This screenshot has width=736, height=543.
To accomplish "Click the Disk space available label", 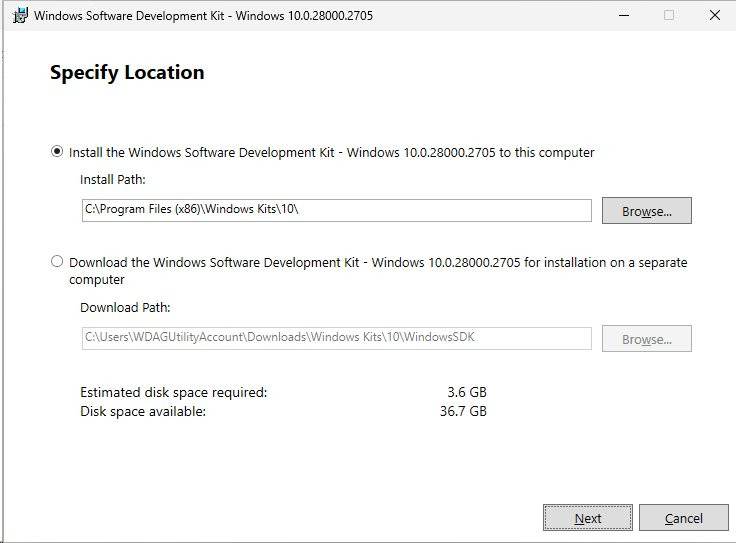I will 143,412.
